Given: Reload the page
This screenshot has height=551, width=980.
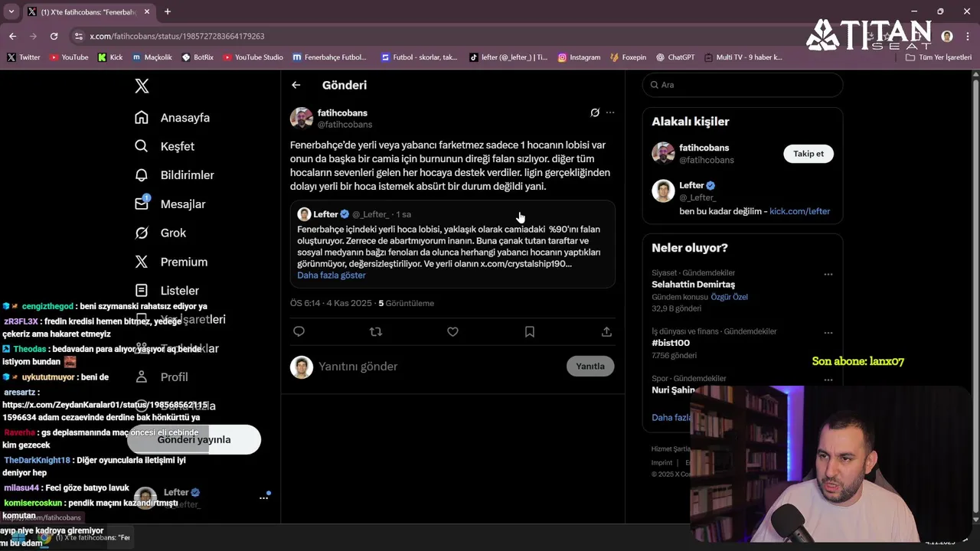Looking at the screenshot, I should 54,36.
